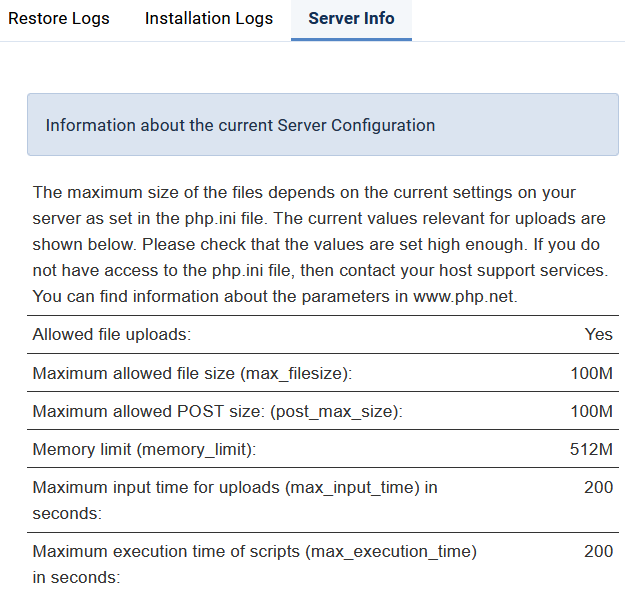Viewport: 625px width, 591px height.
Task: Click the max_execution_time row label
Action: [254, 564]
